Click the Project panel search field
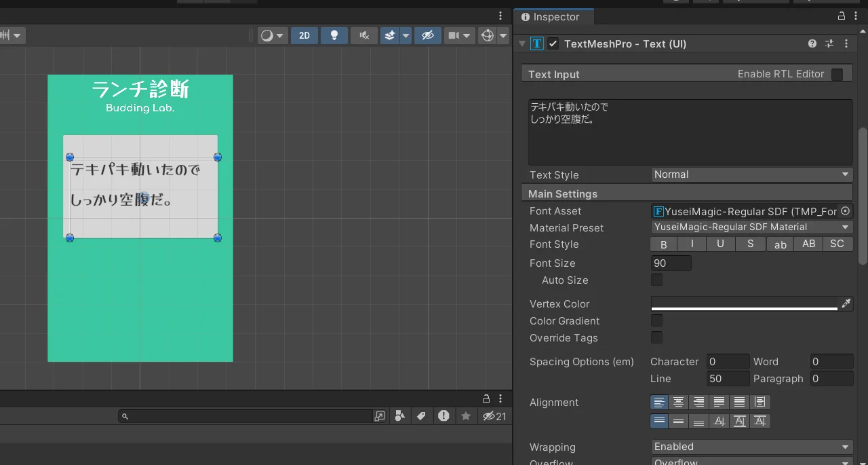The width and height of the screenshot is (868, 465). coord(245,416)
